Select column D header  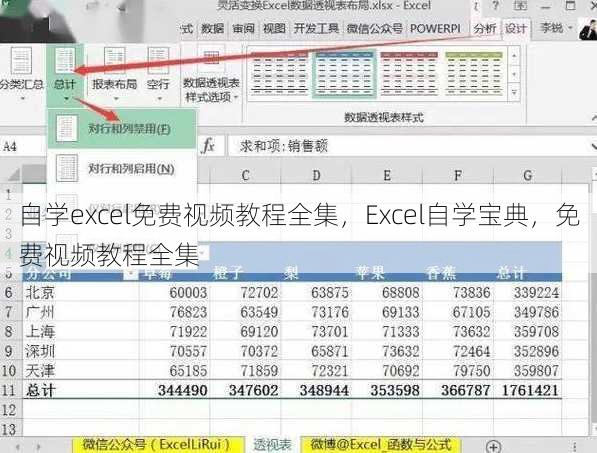[x=316, y=175]
